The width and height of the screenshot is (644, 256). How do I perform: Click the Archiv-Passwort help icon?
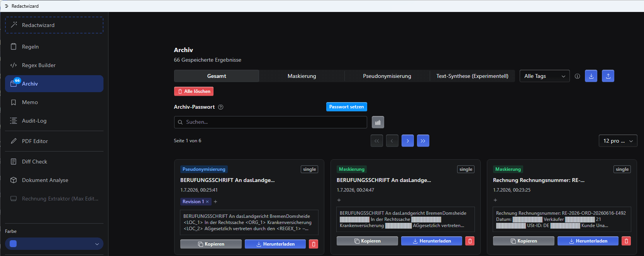[x=221, y=107]
